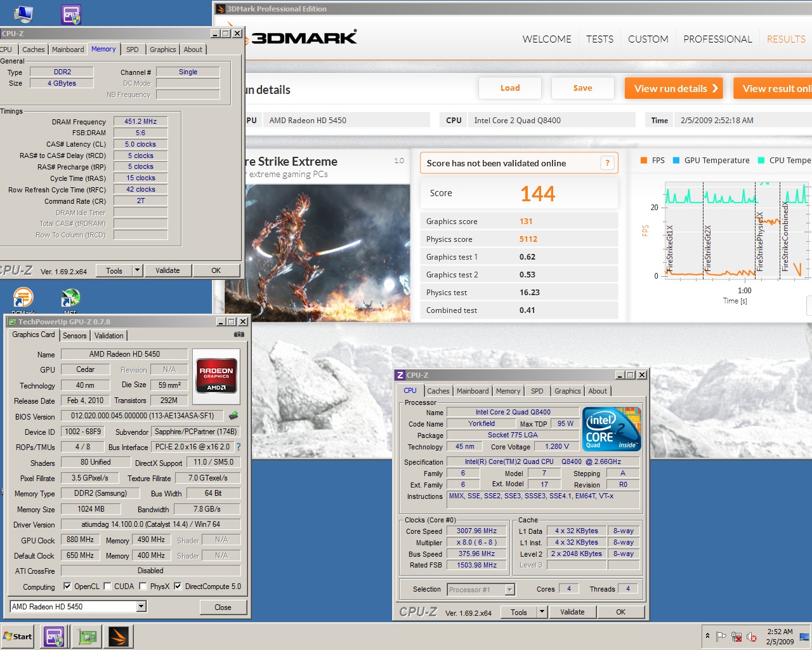Click the Save button in 3DMark
812x650 pixels.
pyautogui.click(x=582, y=88)
